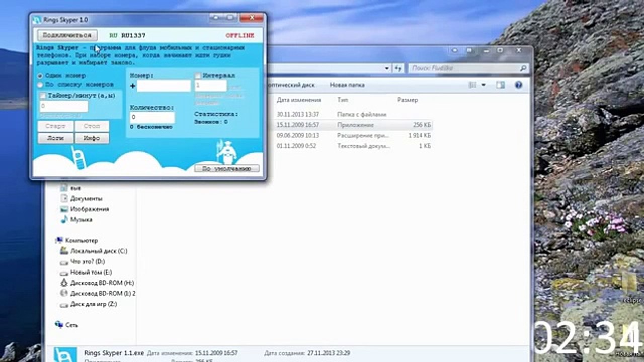Enable the Интервал checkbox
This screenshot has height=362, width=644.
tap(198, 76)
